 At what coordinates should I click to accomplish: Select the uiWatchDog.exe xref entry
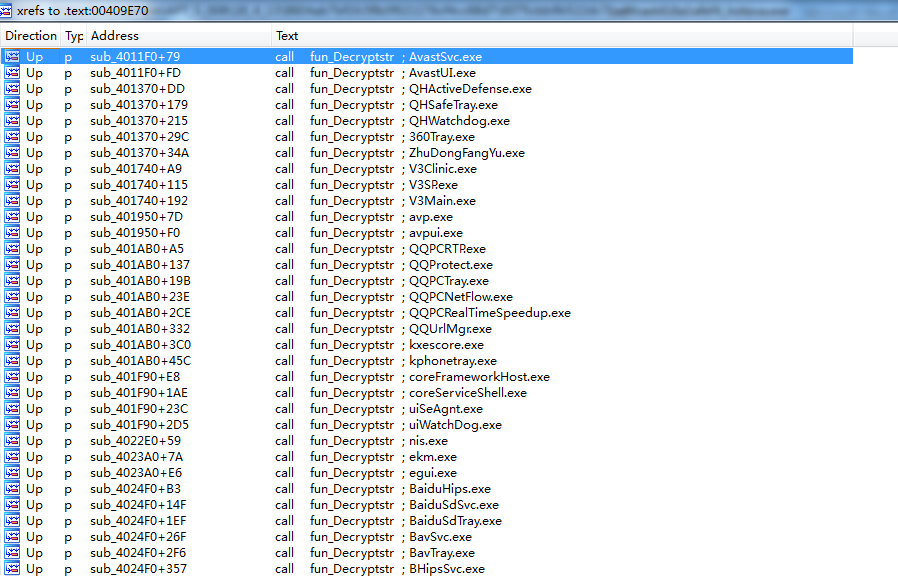tap(455, 425)
